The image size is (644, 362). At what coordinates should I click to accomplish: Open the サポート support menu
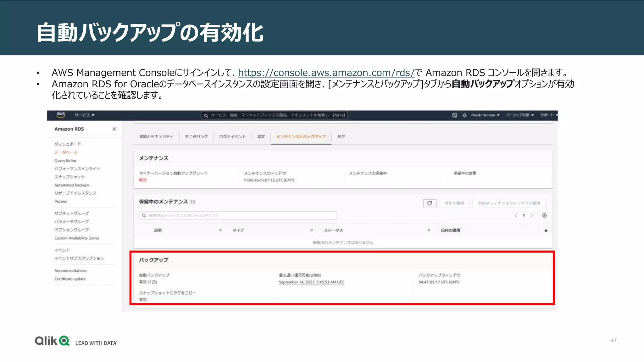point(549,115)
